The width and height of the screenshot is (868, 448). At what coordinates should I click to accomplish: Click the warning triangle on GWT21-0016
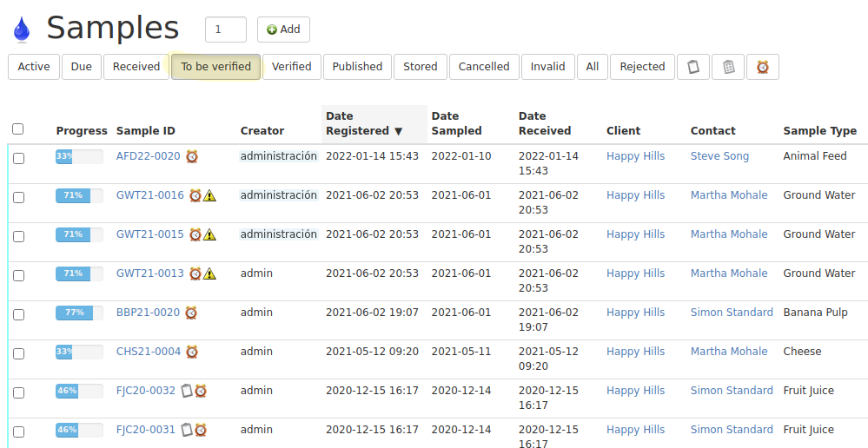[x=209, y=196]
